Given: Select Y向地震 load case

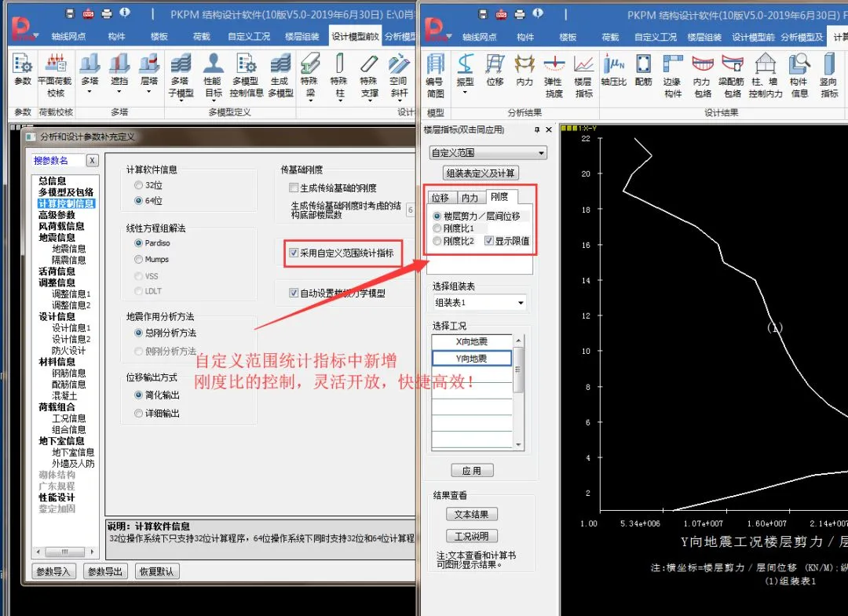Looking at the screenshot, I should pos(472,359).
